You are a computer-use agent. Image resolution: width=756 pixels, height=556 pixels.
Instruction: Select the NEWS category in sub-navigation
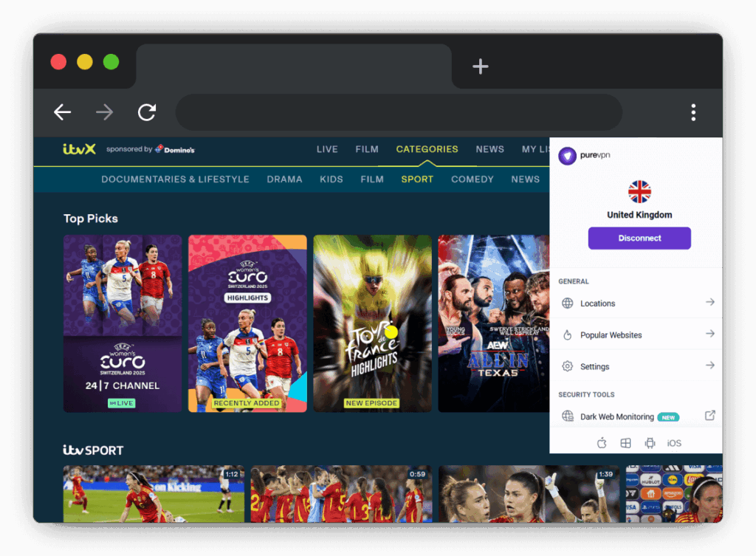[526, 179]
